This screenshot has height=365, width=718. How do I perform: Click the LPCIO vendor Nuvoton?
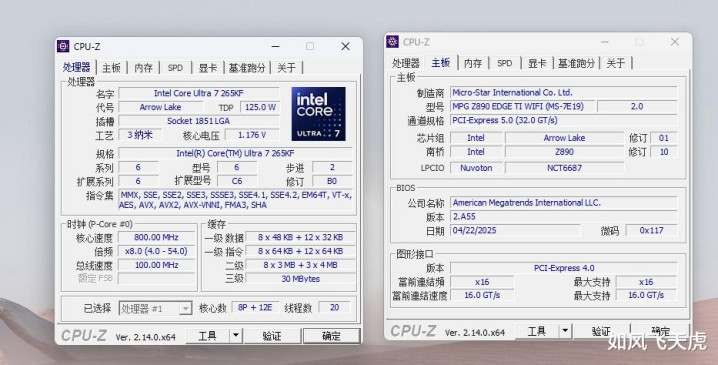coord(476,168)
